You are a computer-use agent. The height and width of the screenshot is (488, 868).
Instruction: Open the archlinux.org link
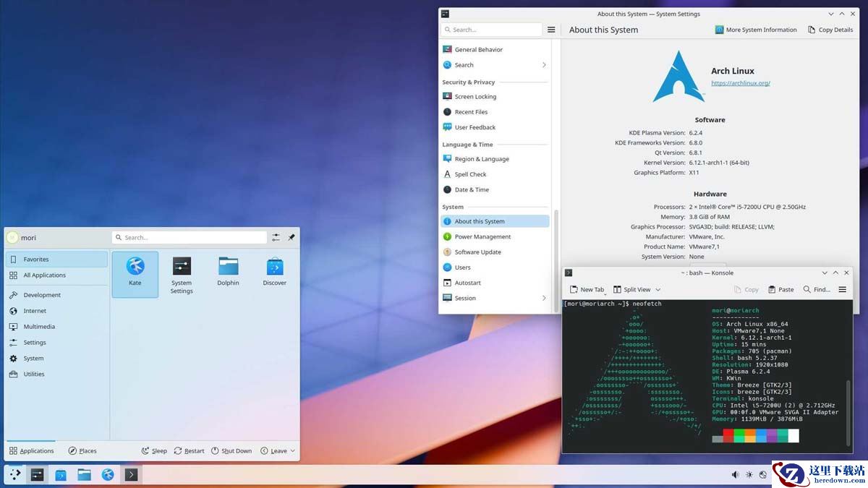[741, 83]
